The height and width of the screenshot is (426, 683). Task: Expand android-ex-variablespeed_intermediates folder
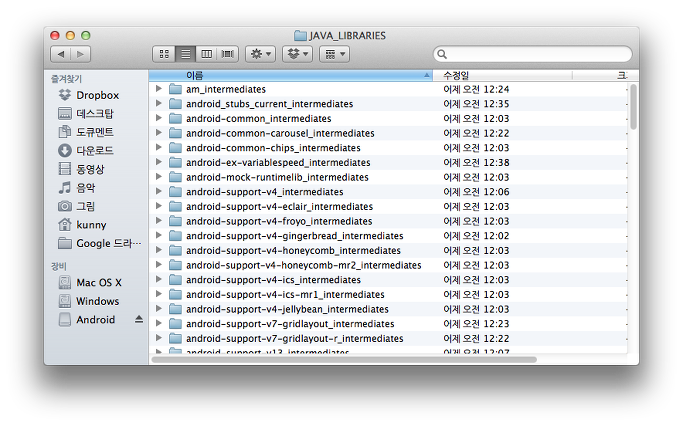pyautogui.click(x=159, y=162)
